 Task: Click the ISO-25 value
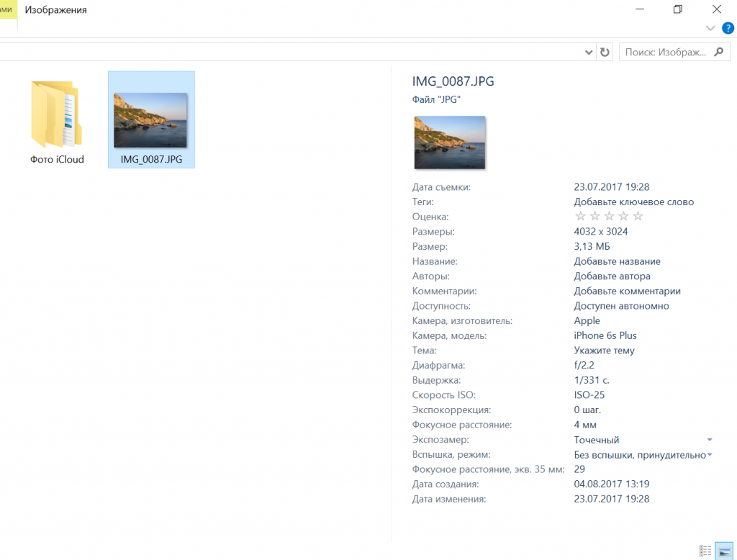point(589,395)
